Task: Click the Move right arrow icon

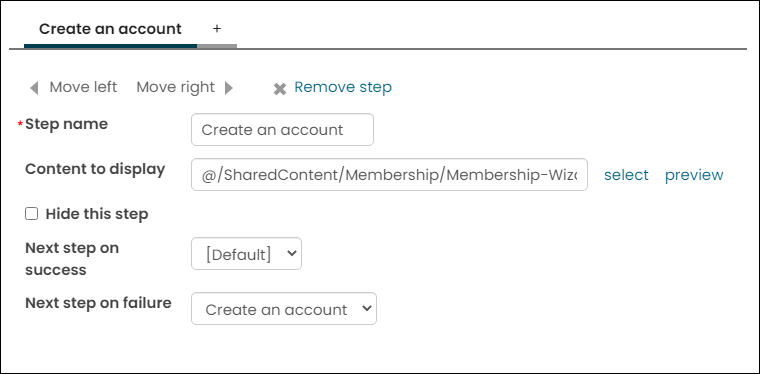Action: click(229, 88)
